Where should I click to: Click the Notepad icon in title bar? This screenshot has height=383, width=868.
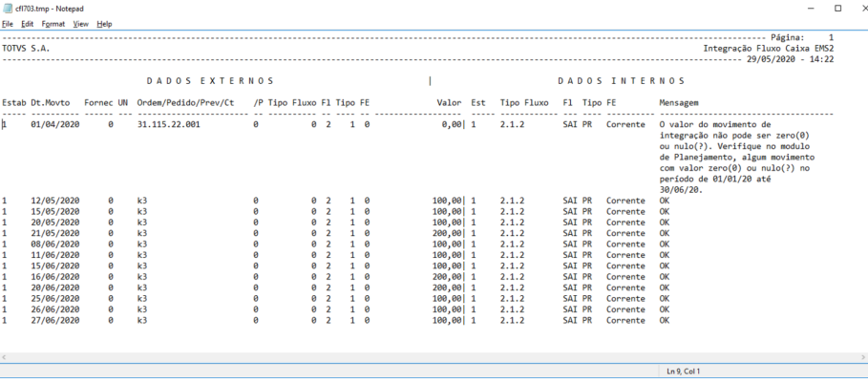(x=8, y=8)
